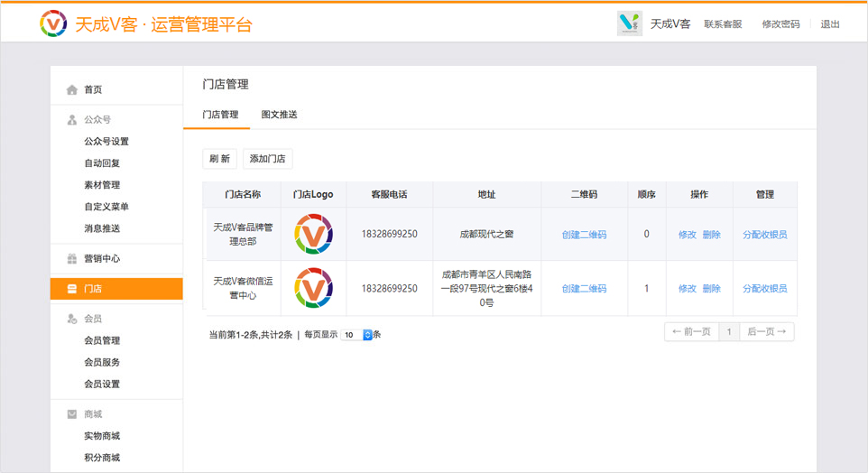The height and width of the screenshot is (473, 868).
Task: Go to the next page 后一页
Action: [x=767, y=332]
